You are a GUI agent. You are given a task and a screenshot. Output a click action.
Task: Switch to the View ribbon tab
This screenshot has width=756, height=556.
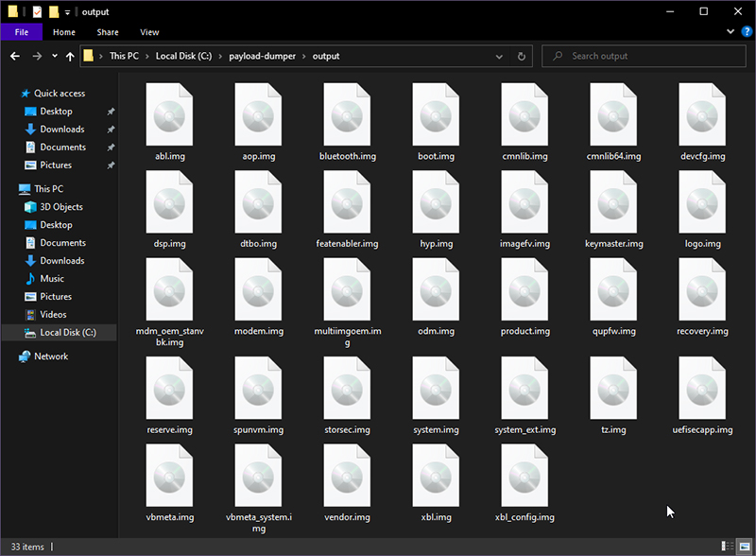pyautogui.click(x=148, y=31)
